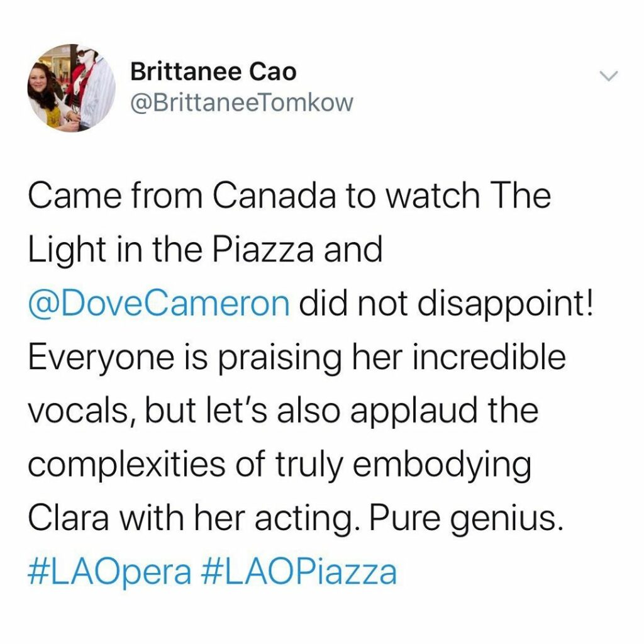
Task: Open the @DoveCameron mention link
Action: click(158, 304)
